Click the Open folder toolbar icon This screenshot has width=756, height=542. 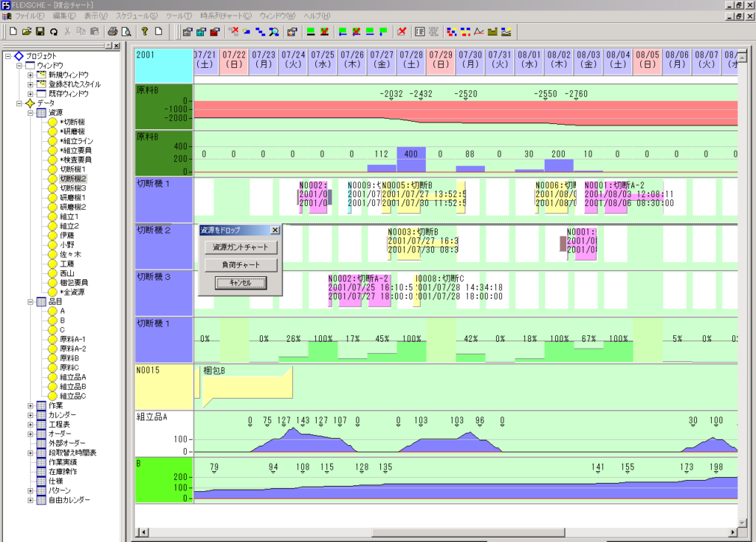click(x=27, y=32)
